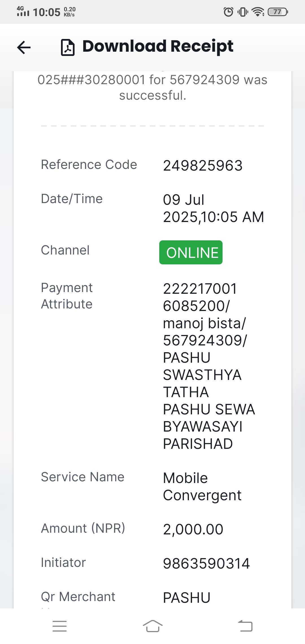This screenshot has height=644, width=305.
Task: Tap the transaction successful message text
Action: point(152,88)
